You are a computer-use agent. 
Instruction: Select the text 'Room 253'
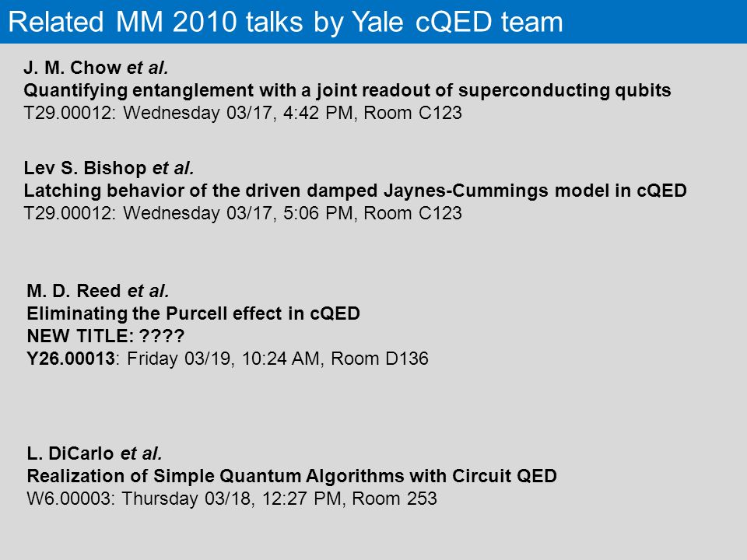pyautogui.click(x=394, y=499)
